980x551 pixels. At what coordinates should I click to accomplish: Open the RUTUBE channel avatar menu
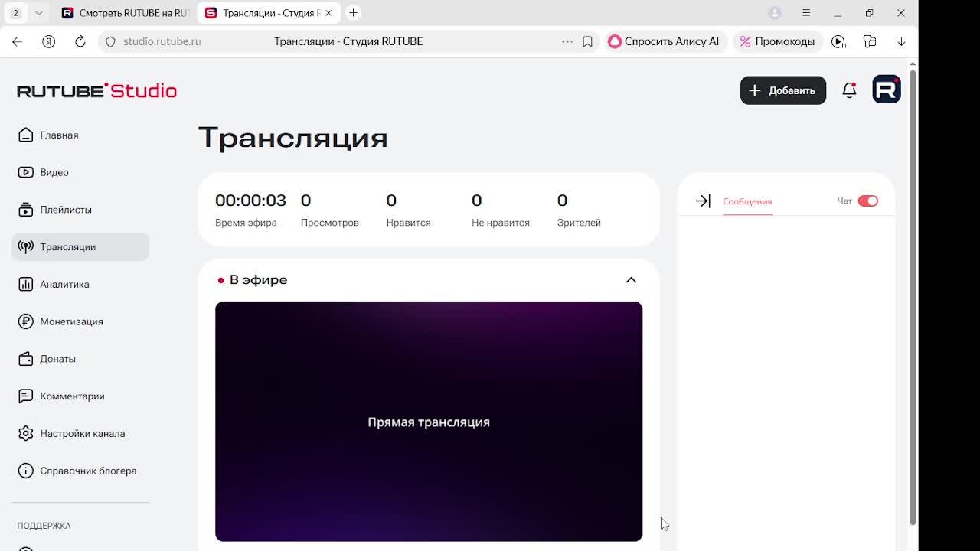coord(887,90)
